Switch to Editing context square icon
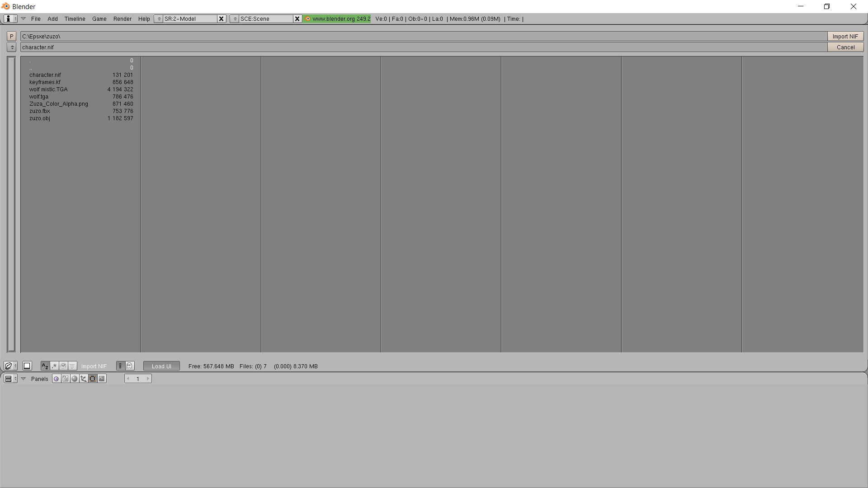 pyautogui.click(x=93, y=379)
